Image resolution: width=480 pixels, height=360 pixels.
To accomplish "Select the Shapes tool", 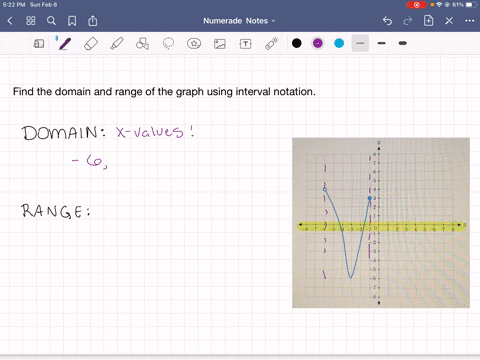I will (x=142, y=44).
